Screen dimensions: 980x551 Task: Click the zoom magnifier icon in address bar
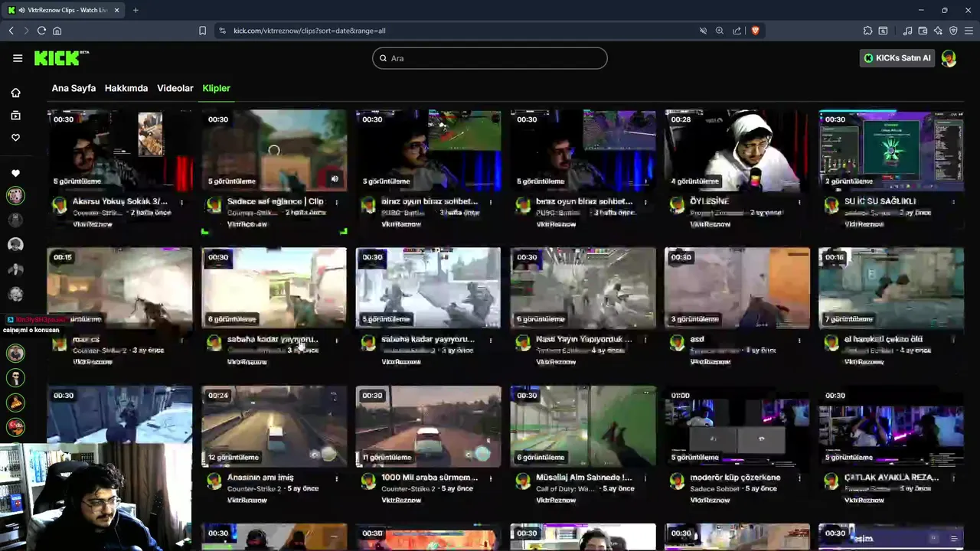[720, 31]
